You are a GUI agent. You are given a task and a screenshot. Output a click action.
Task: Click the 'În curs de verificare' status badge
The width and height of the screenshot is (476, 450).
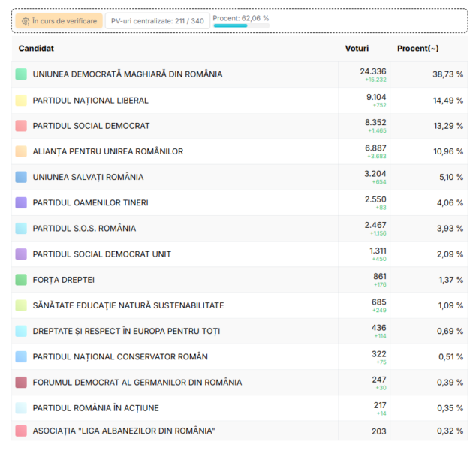(59, 21)
